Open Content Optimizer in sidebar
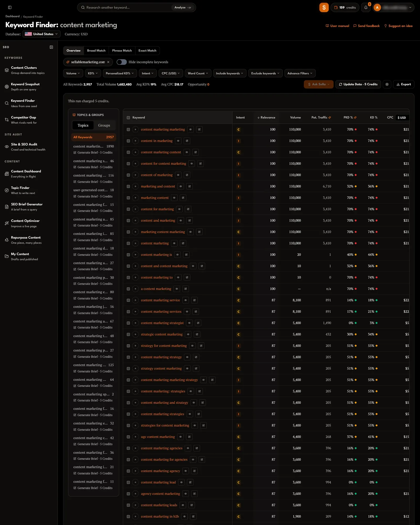This screenshot has width=420, height=525. [28, 223]
